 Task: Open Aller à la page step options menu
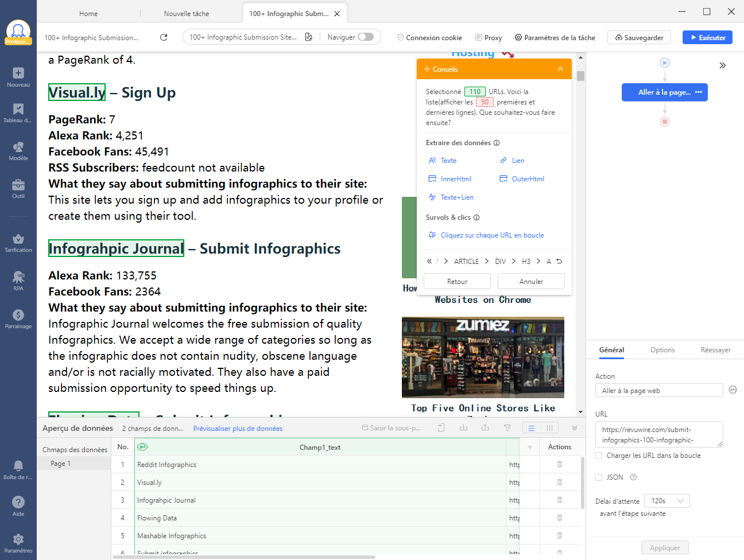[699, 92]
